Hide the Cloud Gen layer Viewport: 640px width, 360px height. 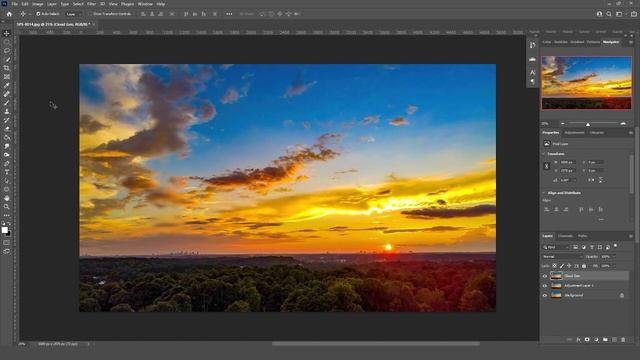coord(544,276)
